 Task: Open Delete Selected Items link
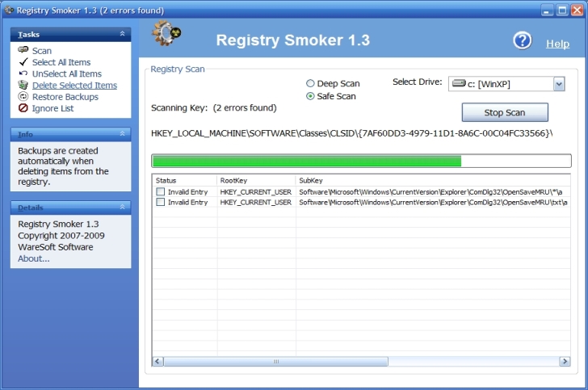point(74,86)
